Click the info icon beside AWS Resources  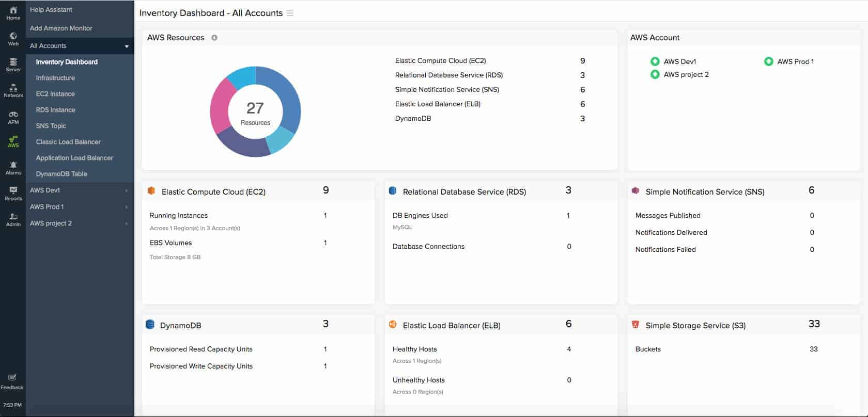click(214, 38)
